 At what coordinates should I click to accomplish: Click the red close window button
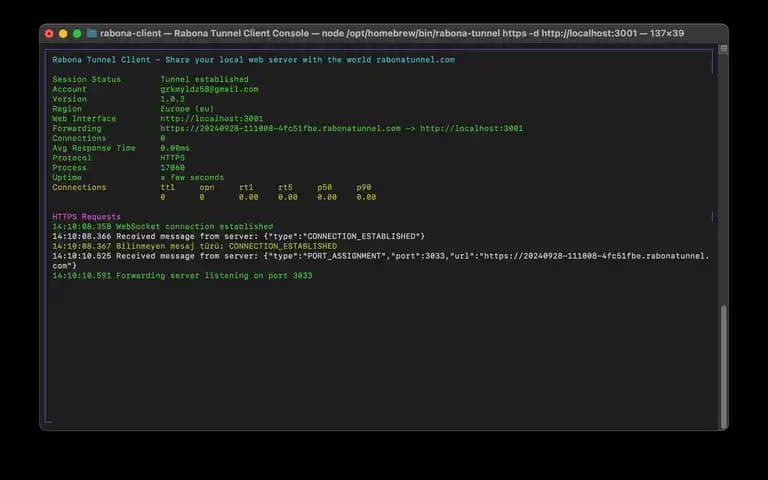click(49, 33)
